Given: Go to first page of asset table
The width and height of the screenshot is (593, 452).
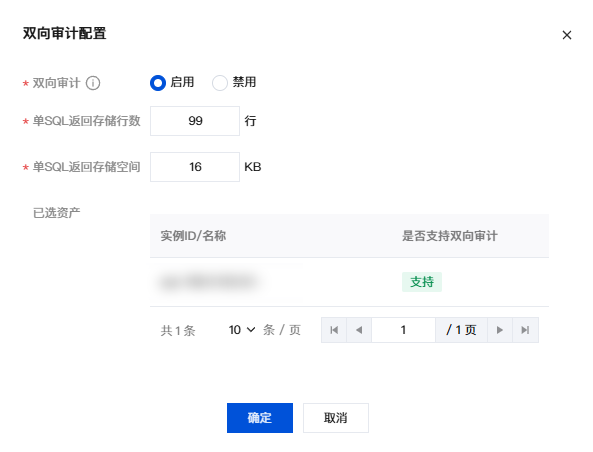Looking at the screenshot, I should (334, 330).
